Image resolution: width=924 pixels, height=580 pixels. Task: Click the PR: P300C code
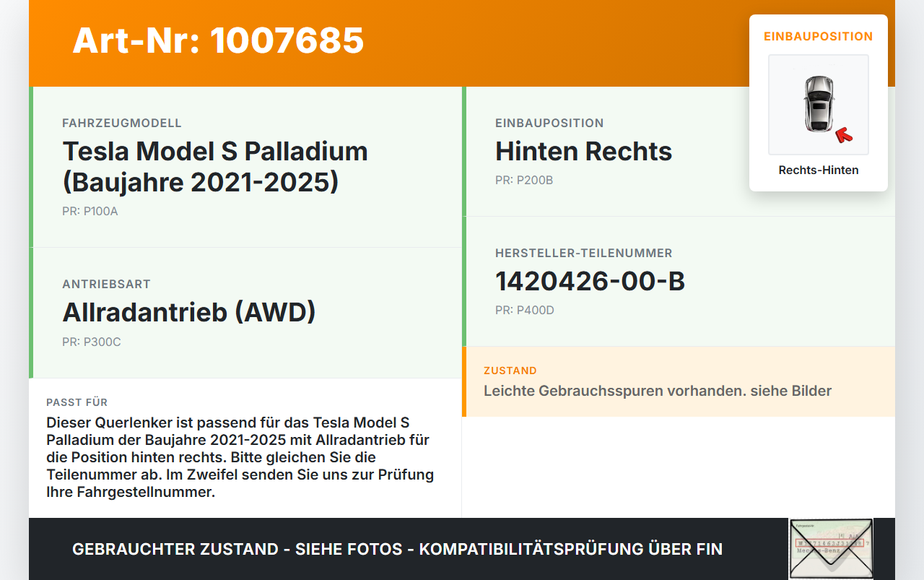point(92,342)
